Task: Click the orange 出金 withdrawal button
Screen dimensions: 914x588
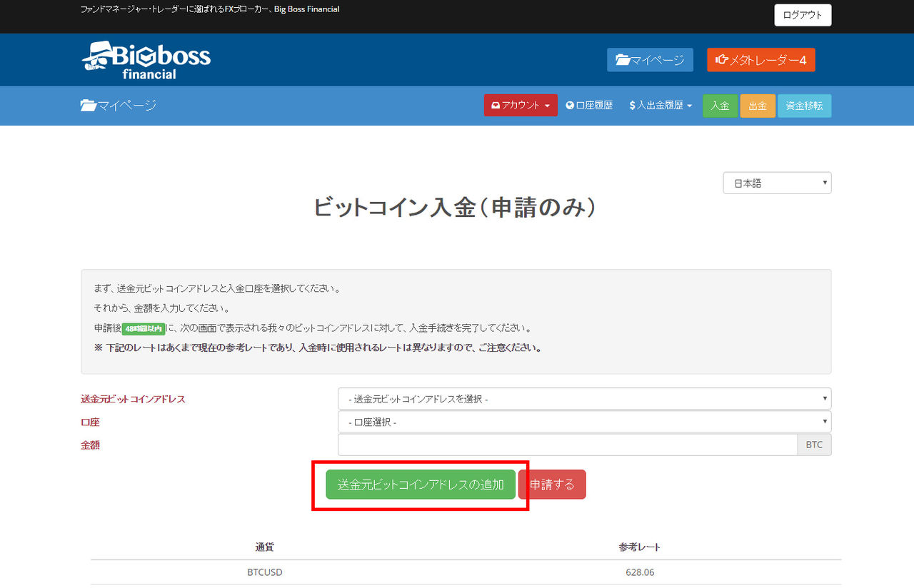Action: click(758, 106)
